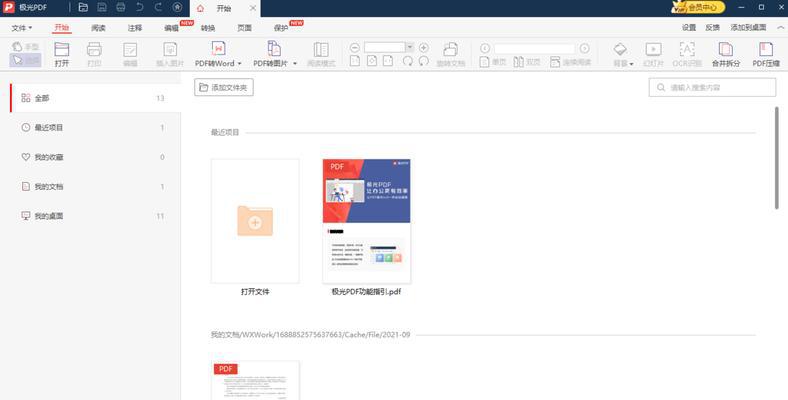Image resolution: width=788 pixels, height=400 pixels.
Task: Click the save icon in title bar
Action: coord(102,8)
